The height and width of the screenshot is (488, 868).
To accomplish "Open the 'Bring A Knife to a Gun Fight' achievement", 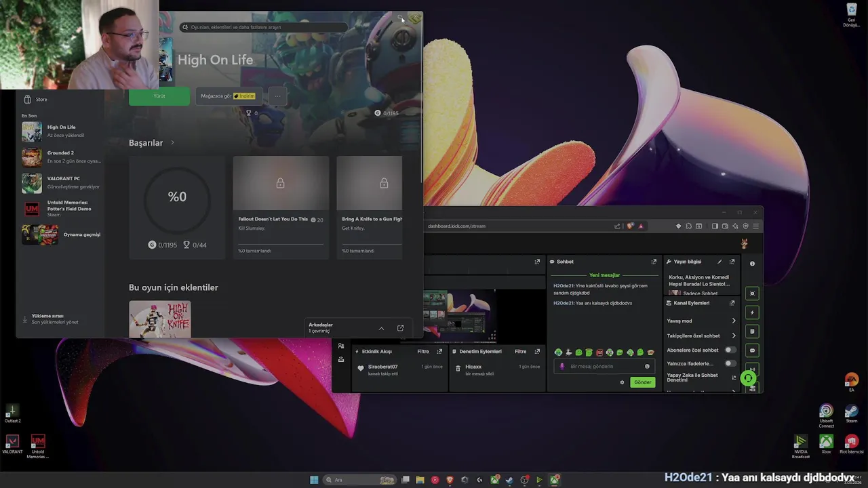I will [x=370, y=207].
